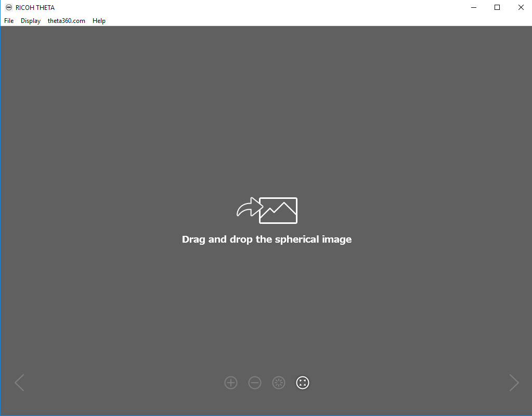Open the theta360.com menu

pos(66,21)
